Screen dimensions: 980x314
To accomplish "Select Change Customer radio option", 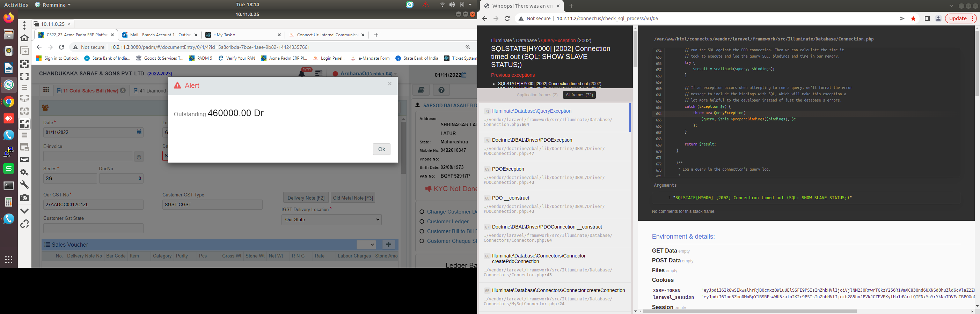I will tap(422, 212).
